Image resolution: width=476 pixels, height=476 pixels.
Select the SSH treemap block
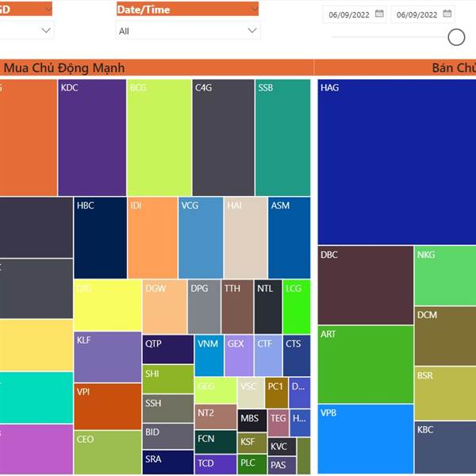pos(168,409)
